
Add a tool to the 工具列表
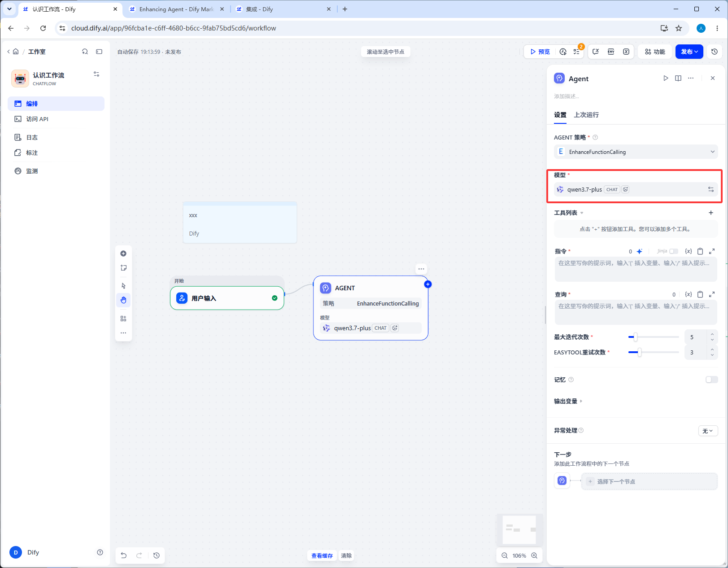click(711, 213)
